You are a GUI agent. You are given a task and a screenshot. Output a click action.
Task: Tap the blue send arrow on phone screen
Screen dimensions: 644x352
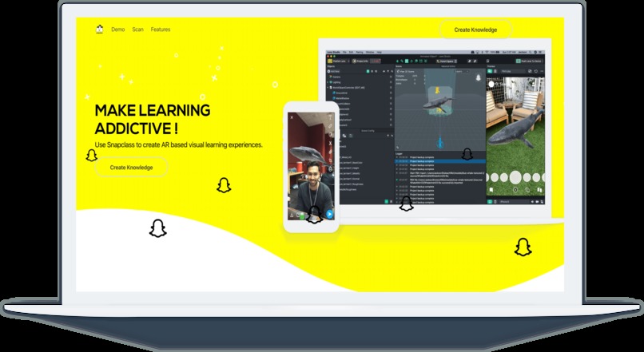click(x=329, y=214)
